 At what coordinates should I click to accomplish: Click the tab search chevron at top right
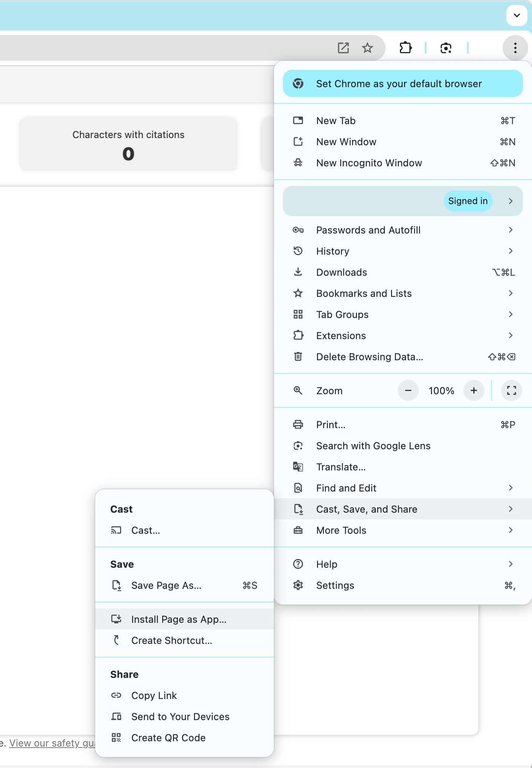(x=517, y=15)
